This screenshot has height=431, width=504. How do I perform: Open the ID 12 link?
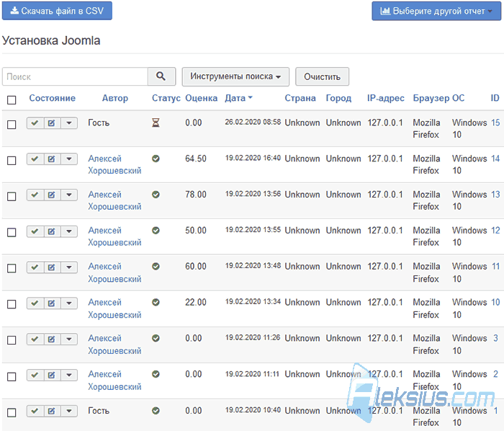point(495,231)
